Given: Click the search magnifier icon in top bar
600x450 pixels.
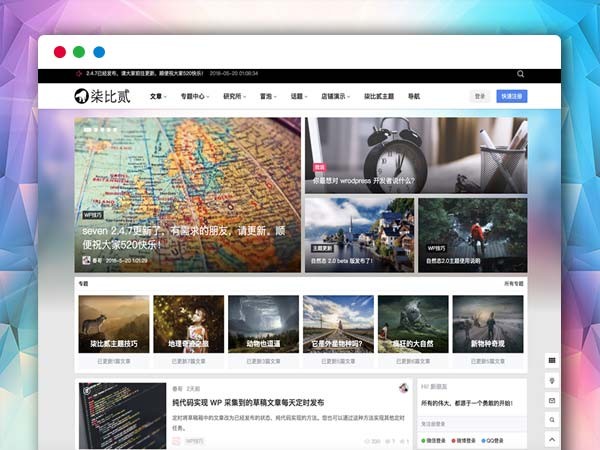Looking at the screenshot, I should point(520,74).
